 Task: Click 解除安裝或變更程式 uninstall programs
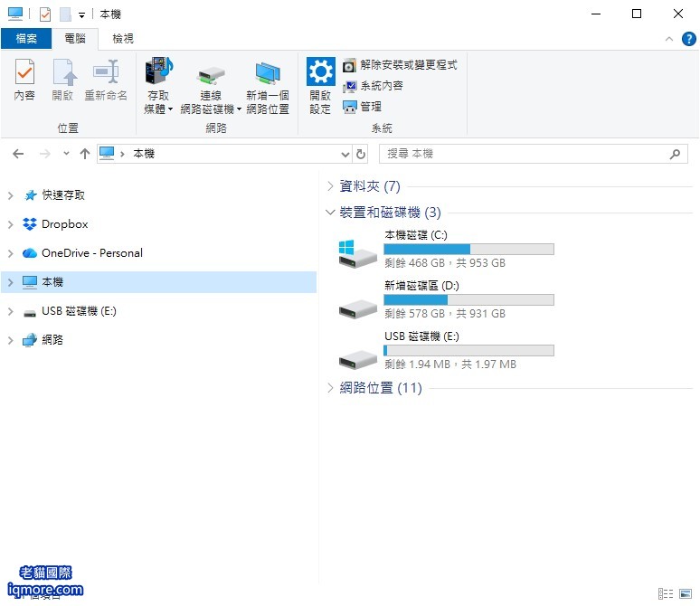(x=400, y=65)
